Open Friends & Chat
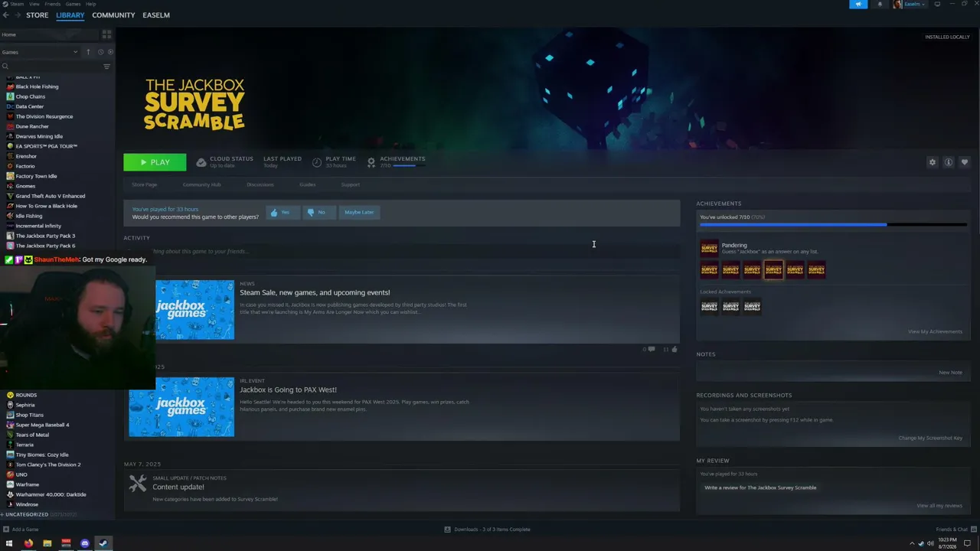The width and height of the screenshot is (980, 551). pyautogui.click(x=955, y=530)
